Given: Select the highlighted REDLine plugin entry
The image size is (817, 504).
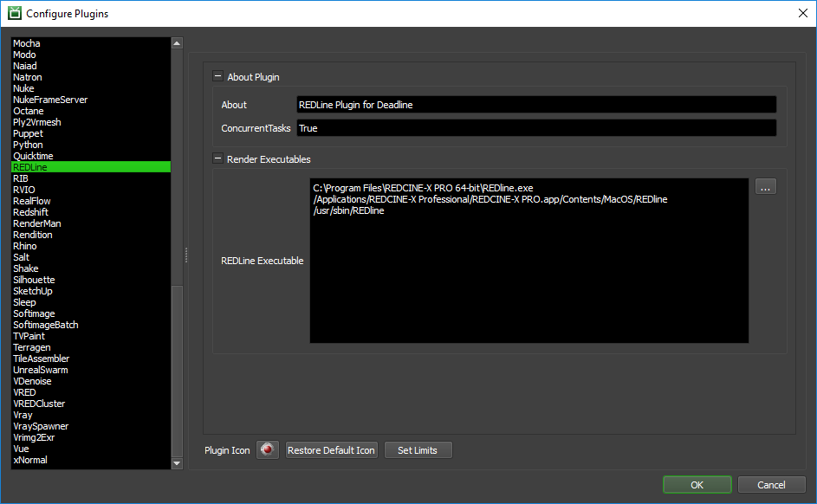Looking at the screenshot, I should coord(91,167).
